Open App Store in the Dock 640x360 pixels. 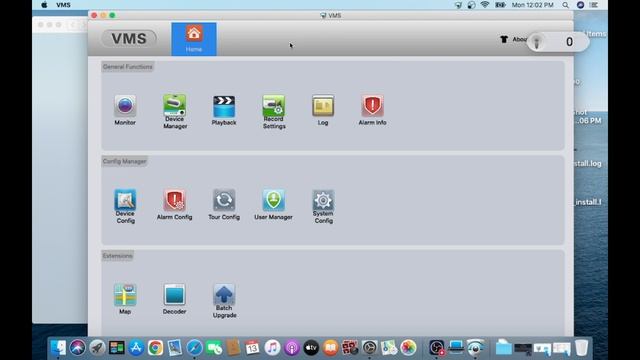pyautogui.click(x=136, y=348)
